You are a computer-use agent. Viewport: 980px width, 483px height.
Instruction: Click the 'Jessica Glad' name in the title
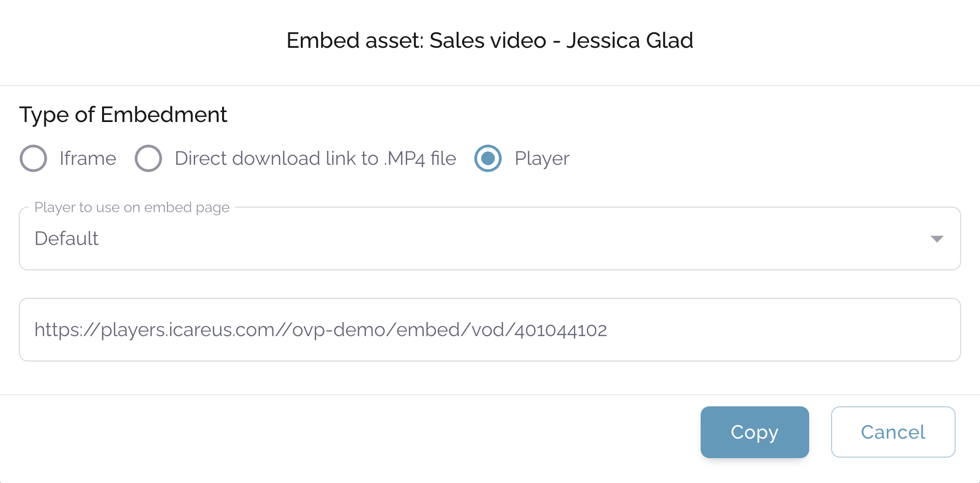(629, 40)
